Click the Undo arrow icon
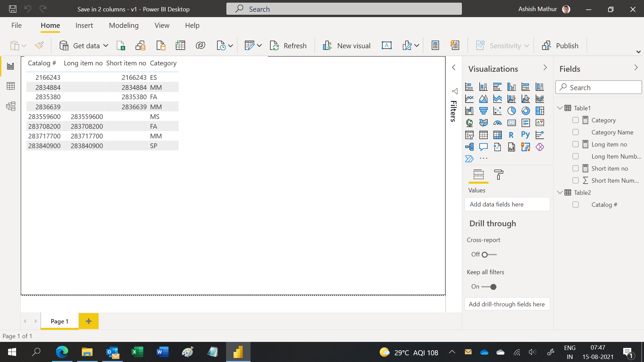Image resolution: width=644 pixels, height=362 pixels. [x=28, y=9]
